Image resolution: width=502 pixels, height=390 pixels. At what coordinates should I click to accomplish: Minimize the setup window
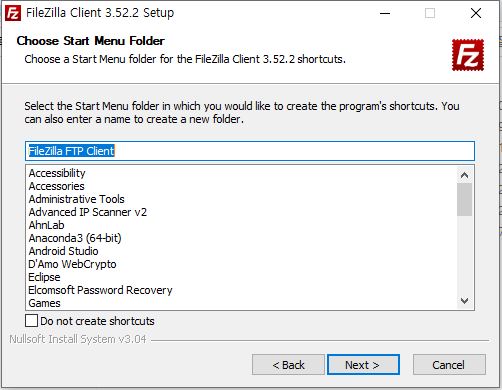385,14
